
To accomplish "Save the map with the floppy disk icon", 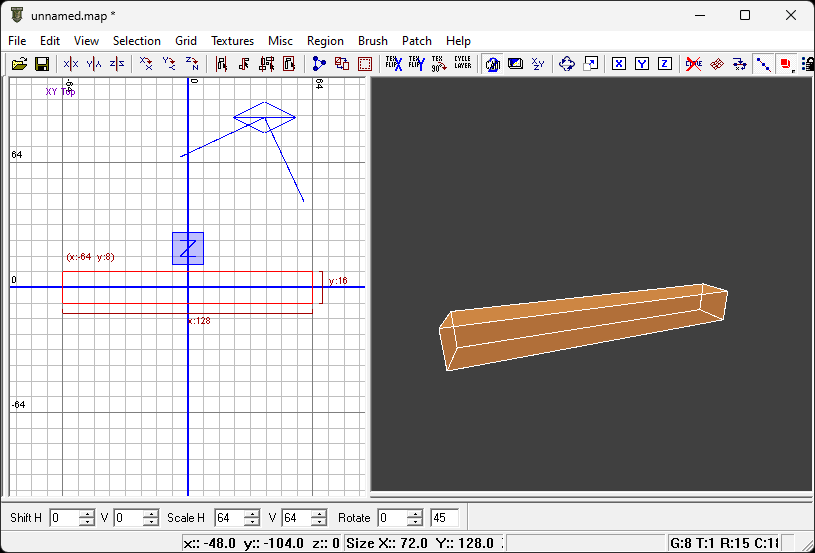I will (x=42, y=64).
